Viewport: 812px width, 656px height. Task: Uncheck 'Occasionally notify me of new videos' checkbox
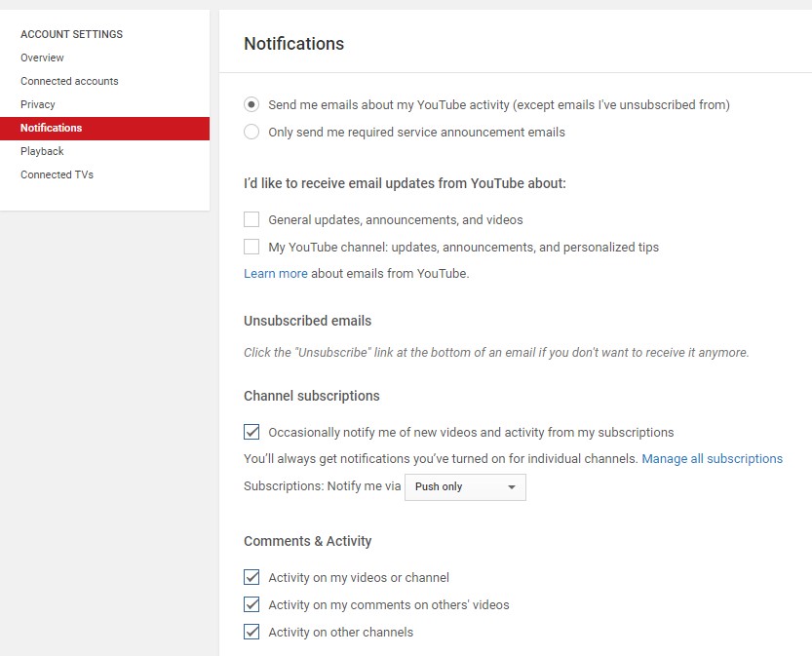[251, 432]
